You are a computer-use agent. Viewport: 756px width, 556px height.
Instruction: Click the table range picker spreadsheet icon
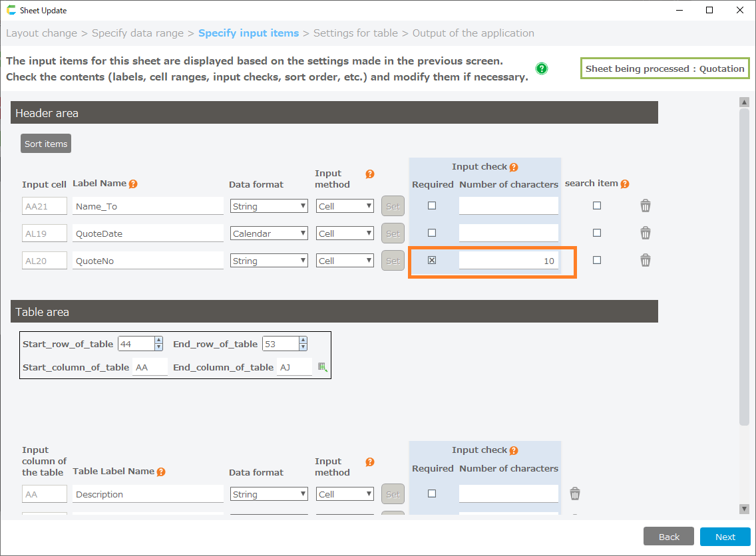pos(323,367)
